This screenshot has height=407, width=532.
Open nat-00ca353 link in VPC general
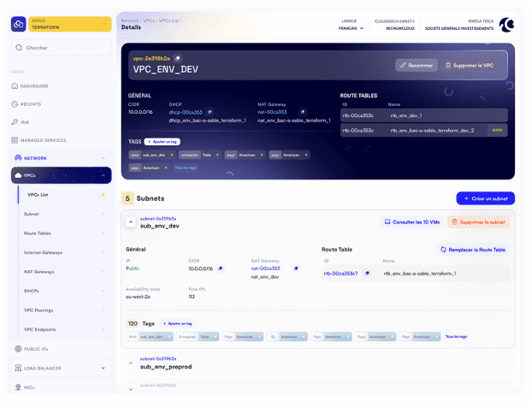[x=272, y=112]
